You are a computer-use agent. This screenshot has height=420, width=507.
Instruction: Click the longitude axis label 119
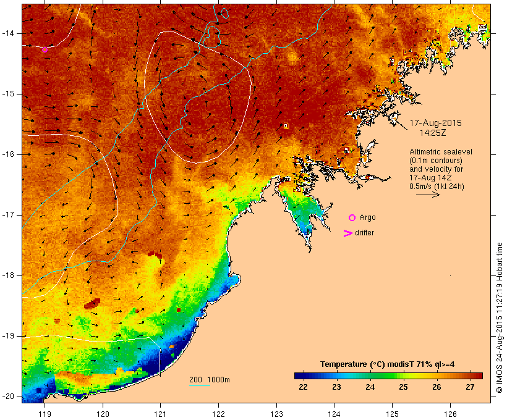45,414
